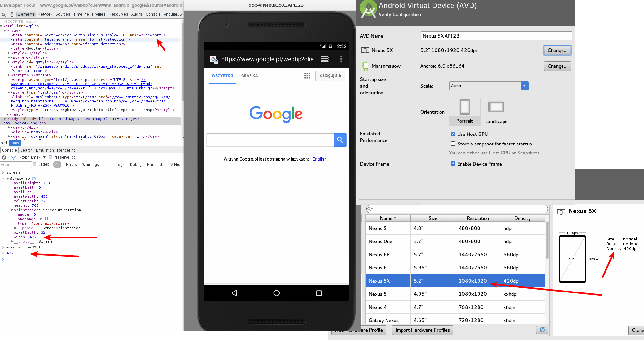This screenshot has width=644, height=340.
Task: Enable the Preserve log checkbox
Action: (50, 157)
